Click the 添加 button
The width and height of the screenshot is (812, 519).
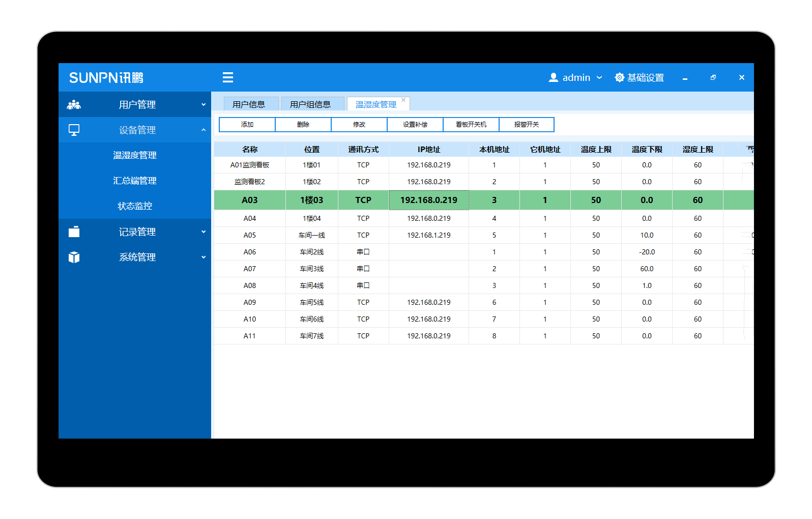pos(247,125)
